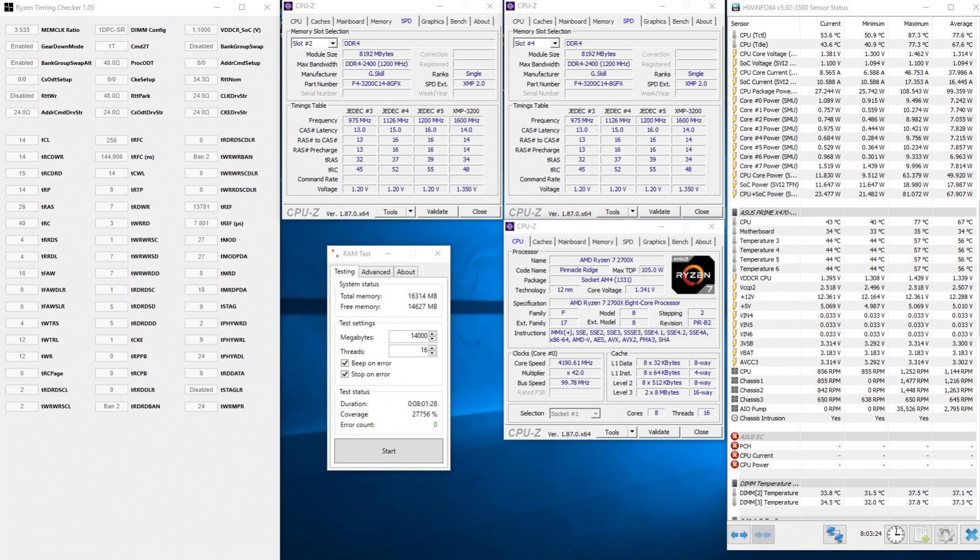The image size is (980, 560).
Task: Click CPU-Z icon in processor window title
Action: pyautogui.click(x=510, y=226)
